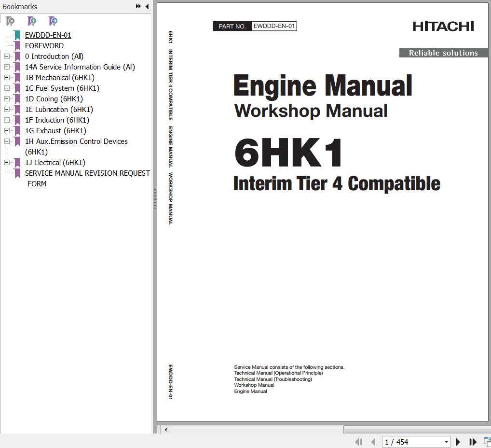Click the PART NO. EWDDD-EN-01 box on page
Image resolution: width=491 pixels, height=448 pixels.
(x=255, y=26)
